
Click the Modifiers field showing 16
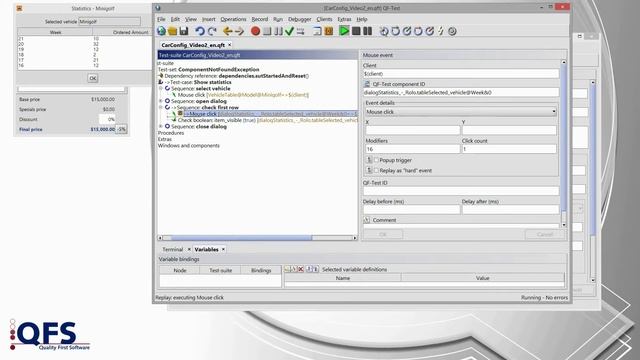click(x=412, y=149)
